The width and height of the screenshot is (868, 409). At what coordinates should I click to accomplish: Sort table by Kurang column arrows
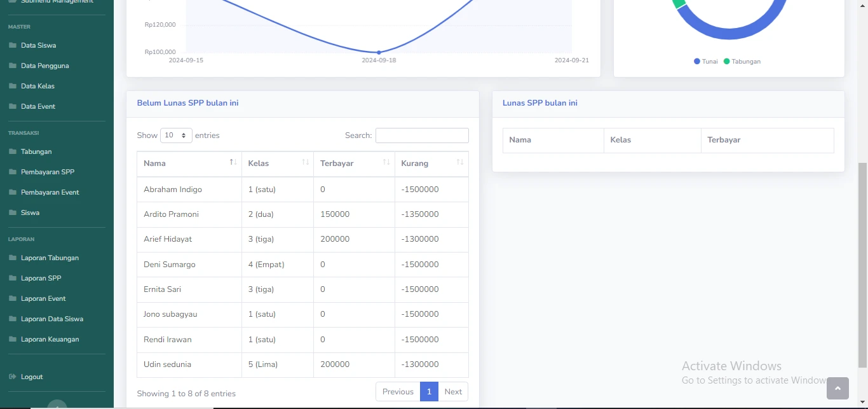[x=460, y=163]
